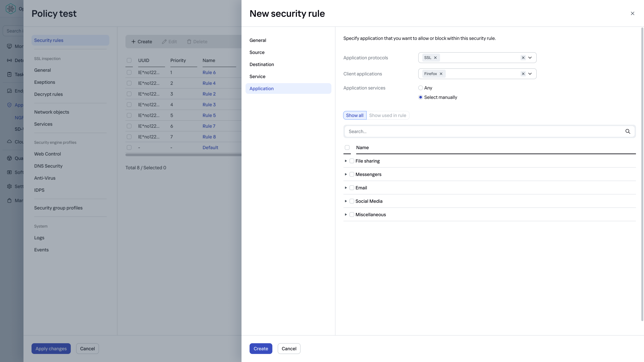Focus the application Search field

(483, 131)
